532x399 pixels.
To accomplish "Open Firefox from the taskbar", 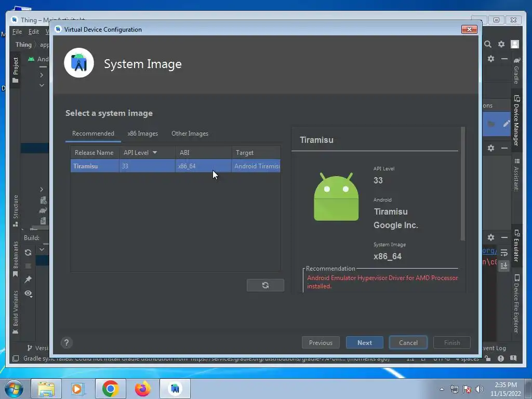I will coord(142,389).
